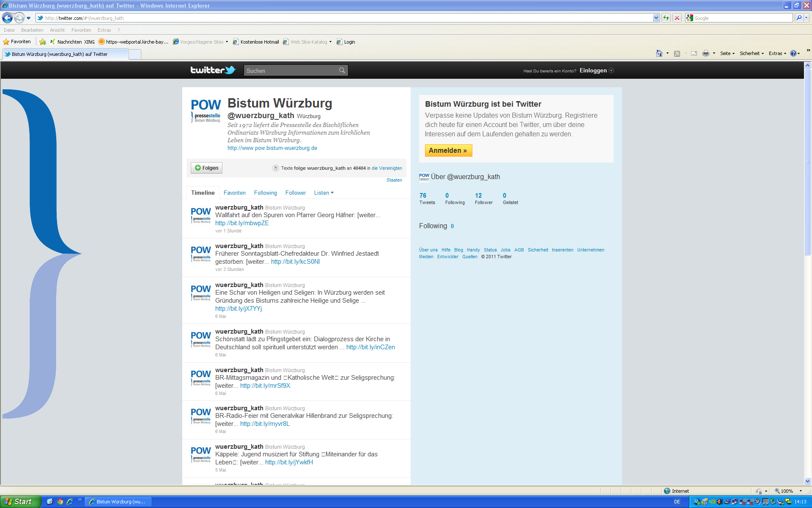Click the magnifier icon in the Google search box
This screenshot has width=812, height=508.
pos(799,18)
